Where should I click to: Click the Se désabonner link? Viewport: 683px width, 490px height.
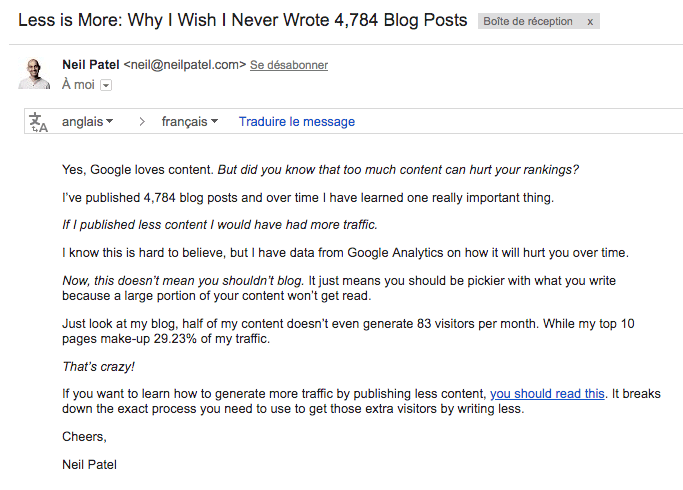[x=289, y=65]
